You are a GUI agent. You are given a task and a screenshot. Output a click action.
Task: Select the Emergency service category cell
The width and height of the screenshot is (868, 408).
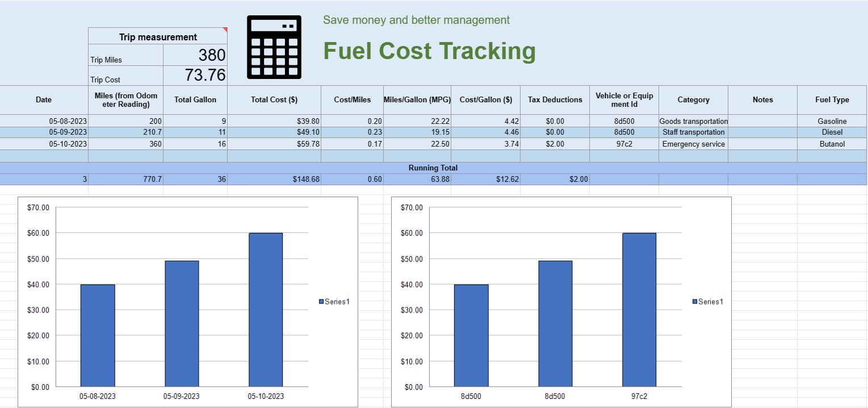click(x=693, y=144)
